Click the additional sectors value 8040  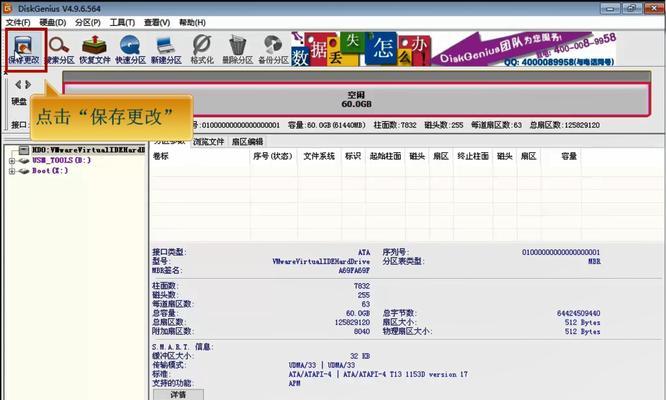pos(361,331)
